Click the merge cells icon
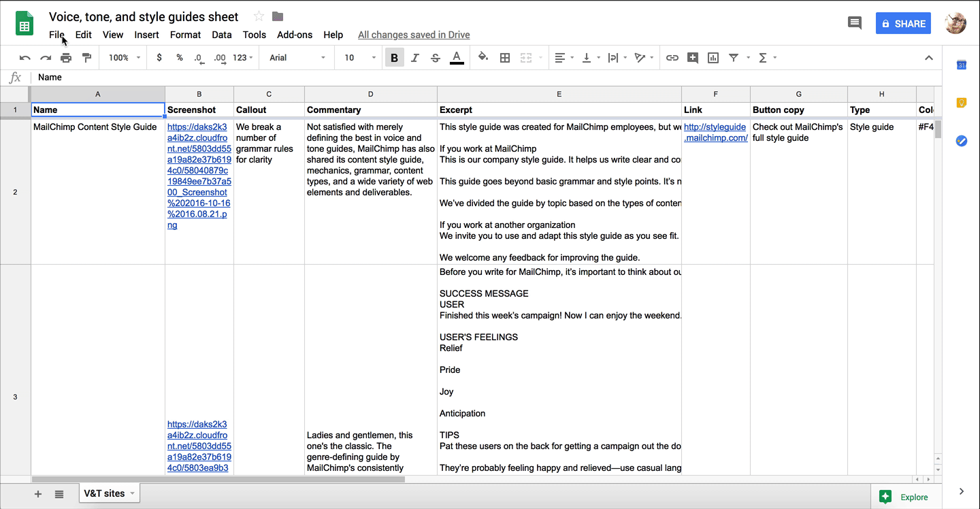The width and height of the screenshot is (980, 509). click(526, 58)
